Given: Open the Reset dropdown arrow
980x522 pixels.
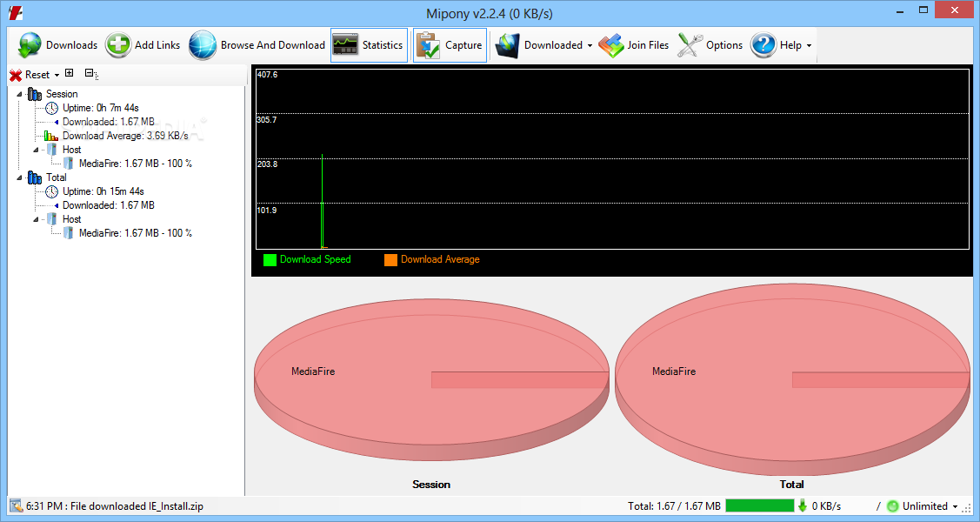Looking at the screenshot, I should (57, 75).
